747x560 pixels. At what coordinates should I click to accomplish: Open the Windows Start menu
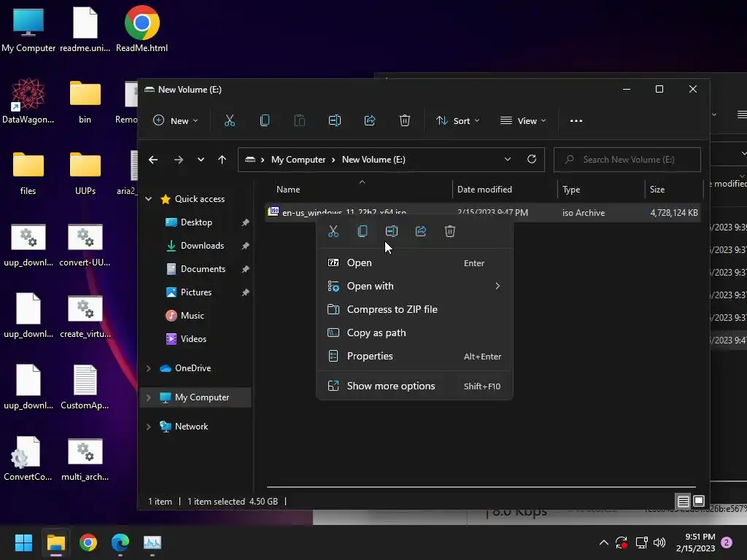click(x=23, y=542)
